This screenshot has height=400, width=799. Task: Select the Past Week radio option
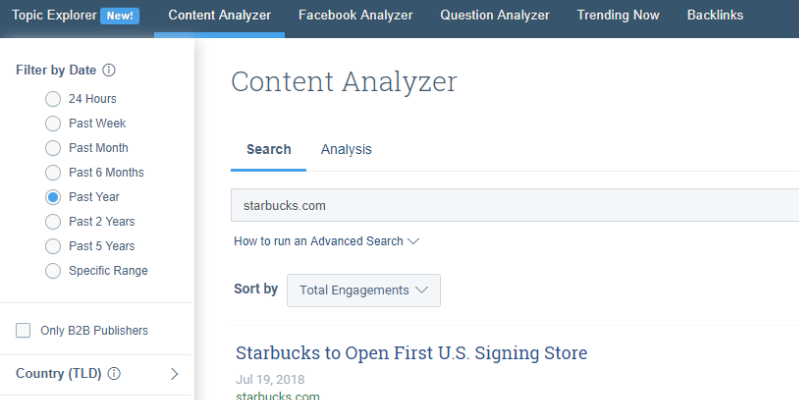pos(53,123)
